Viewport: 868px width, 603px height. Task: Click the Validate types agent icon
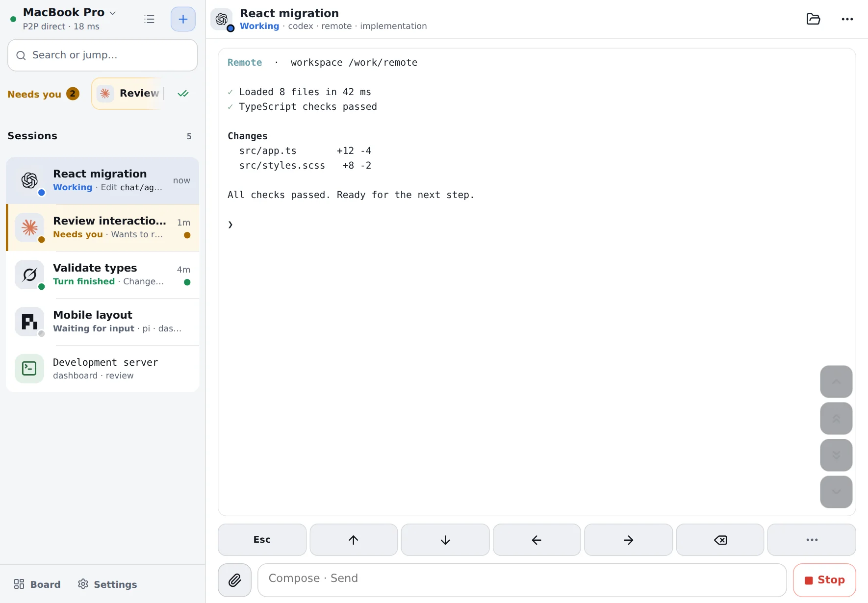point(29,275)
